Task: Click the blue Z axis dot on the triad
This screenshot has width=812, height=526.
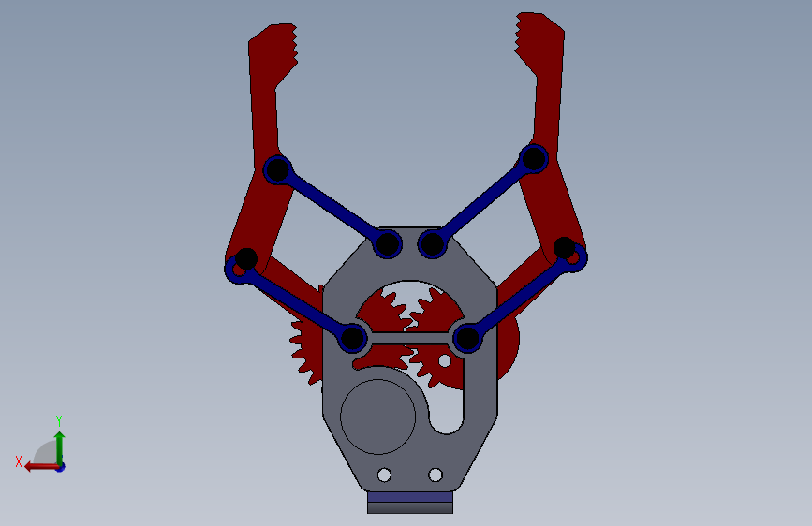Action: 61,467
